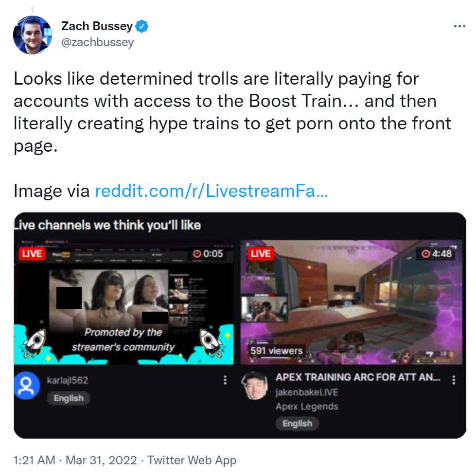Click the 4:48 timer on Apex stream
The image size is (476, 476).
coord(437,253)
